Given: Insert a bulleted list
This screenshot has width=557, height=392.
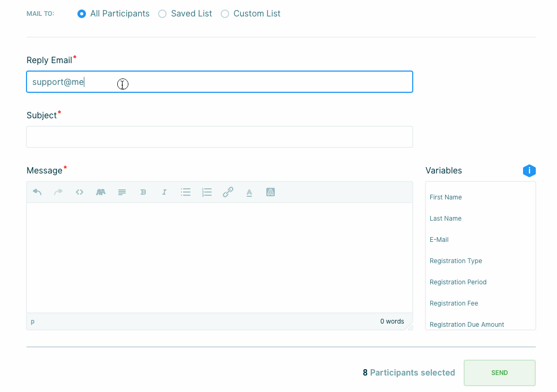Looking at the screenshot, I should pos(186,192).
